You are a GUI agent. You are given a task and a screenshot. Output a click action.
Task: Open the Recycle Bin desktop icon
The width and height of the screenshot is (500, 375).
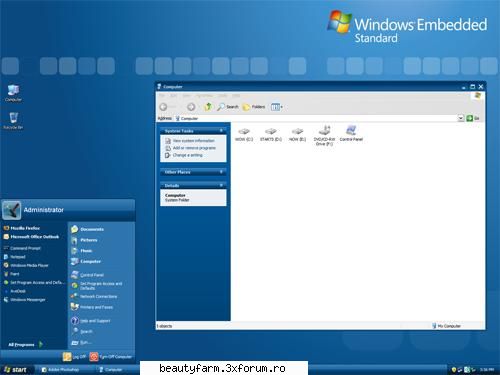(13, 121)
